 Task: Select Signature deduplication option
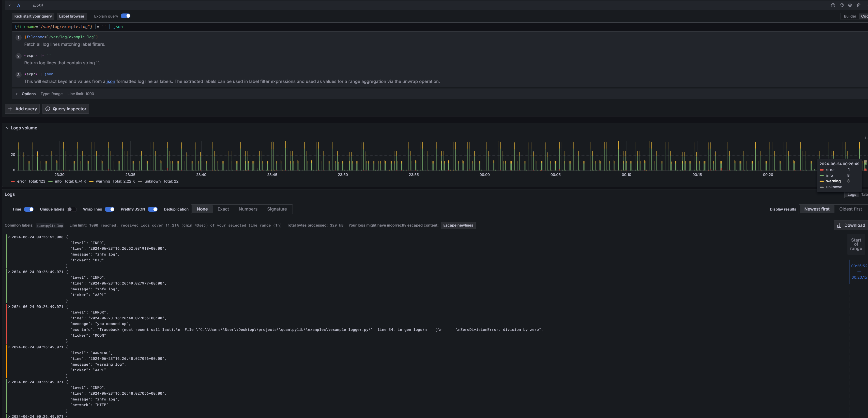277,209
